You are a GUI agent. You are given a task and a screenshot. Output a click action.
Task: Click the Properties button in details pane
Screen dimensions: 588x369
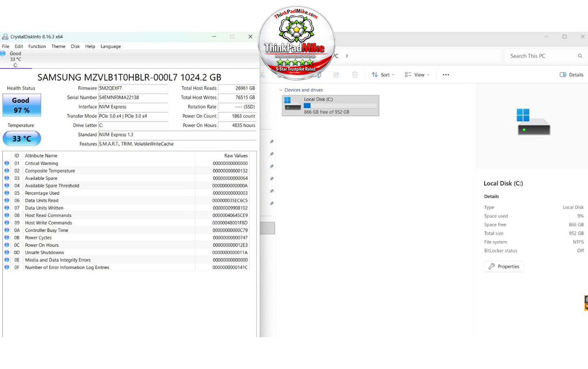click(504, 267)
